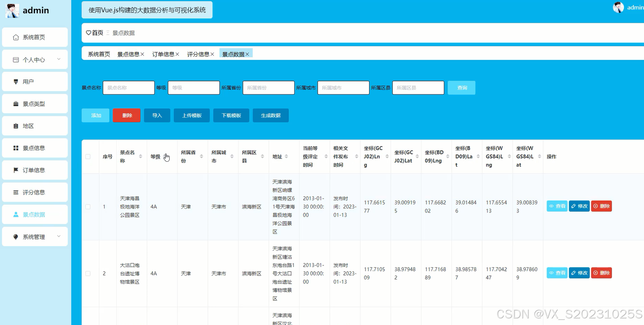Image resolution: width=644 pixels, height=325 pixels.
Task: Edit the 大沽口炮台遗址博物馆景区 row
Action: coord(579,273)
